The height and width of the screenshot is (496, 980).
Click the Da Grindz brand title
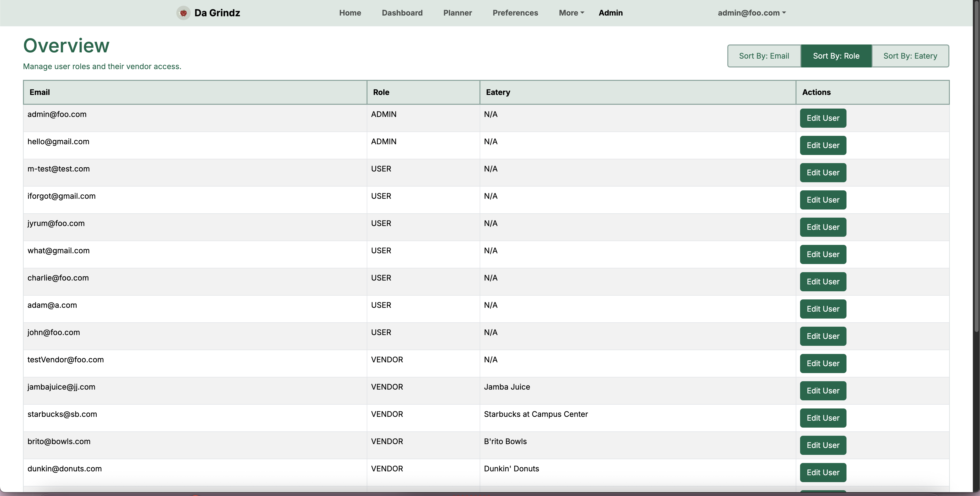(217, 13)
